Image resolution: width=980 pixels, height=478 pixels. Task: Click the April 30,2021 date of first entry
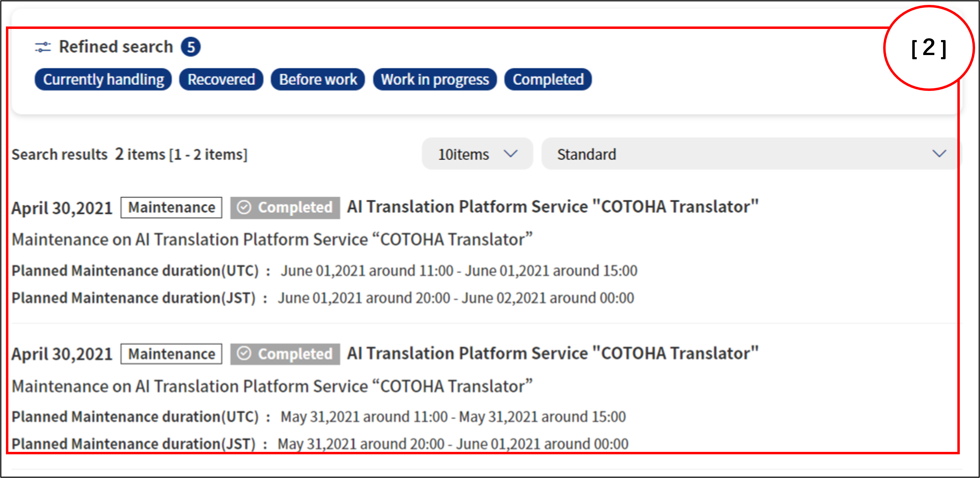tap(62, 208)
